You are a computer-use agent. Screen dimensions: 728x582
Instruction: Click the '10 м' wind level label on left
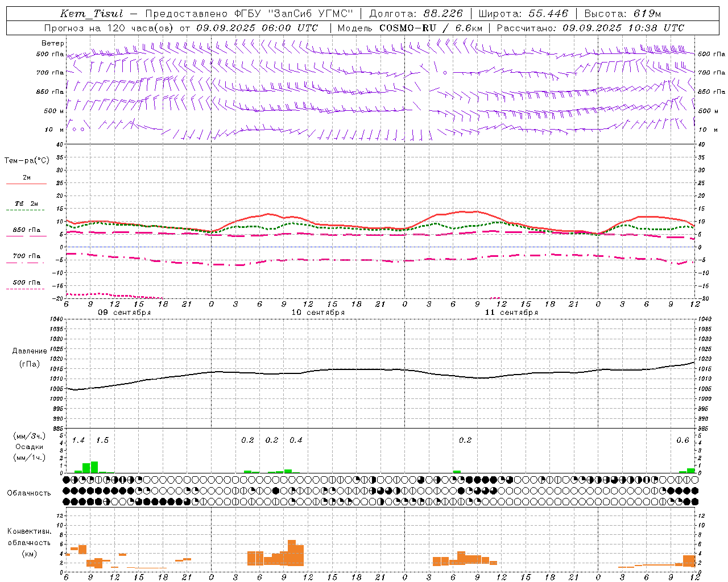[54, 130]
